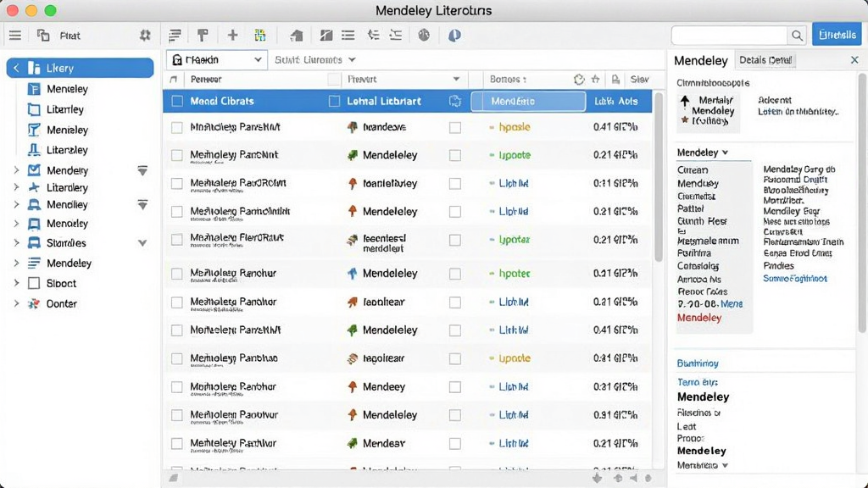Click the sync icon in Menal Cibrats row
Image resolution: width=868 pixels, height=488 pixels.
(455, 102)
